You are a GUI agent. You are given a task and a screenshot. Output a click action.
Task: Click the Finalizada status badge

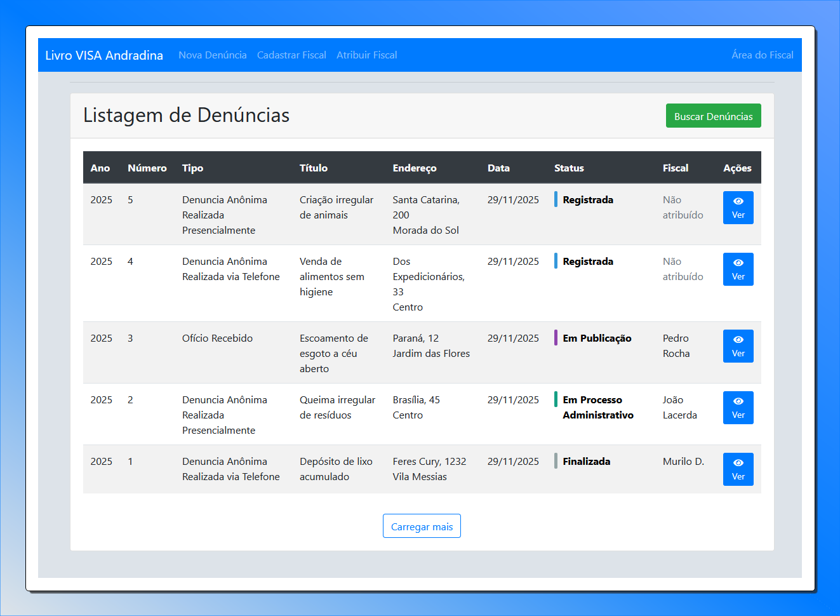pyautogui.click(x=586, y=462)
